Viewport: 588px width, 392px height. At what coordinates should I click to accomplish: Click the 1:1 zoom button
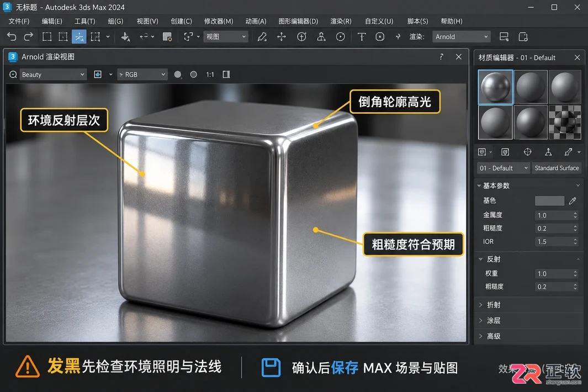tap(210, 75)
